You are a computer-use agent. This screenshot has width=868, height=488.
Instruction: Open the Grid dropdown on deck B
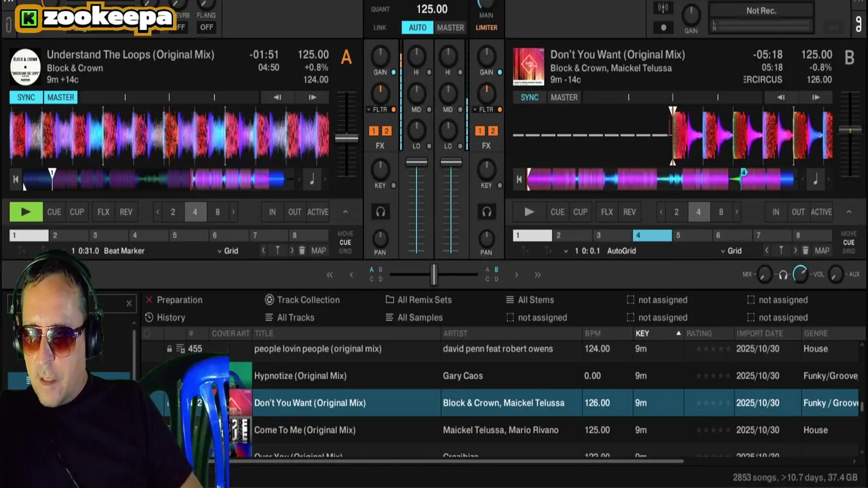(x=731, y=251)
